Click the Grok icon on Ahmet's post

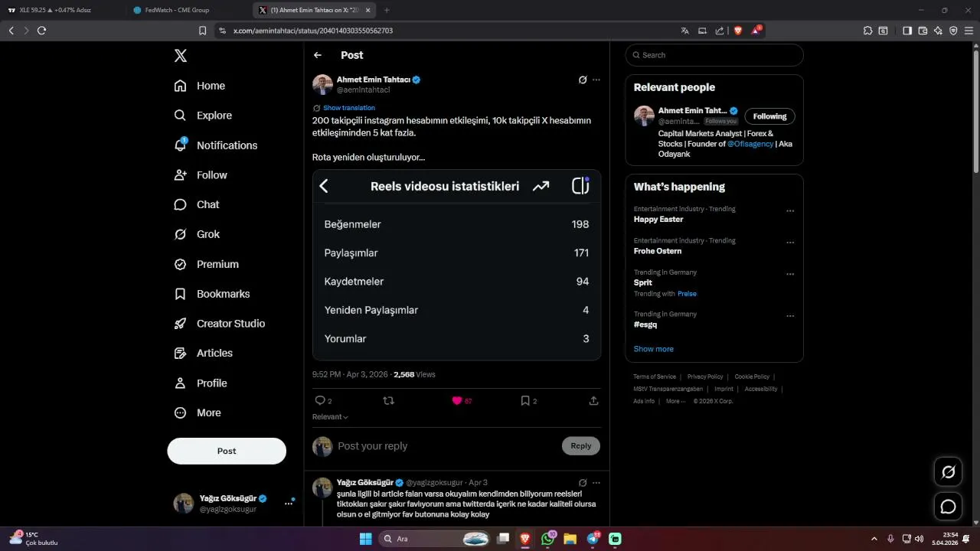point(583,80)
